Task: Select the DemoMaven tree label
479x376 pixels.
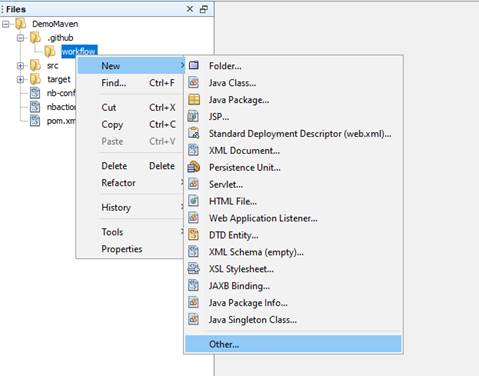Action: tap(55, 24)
